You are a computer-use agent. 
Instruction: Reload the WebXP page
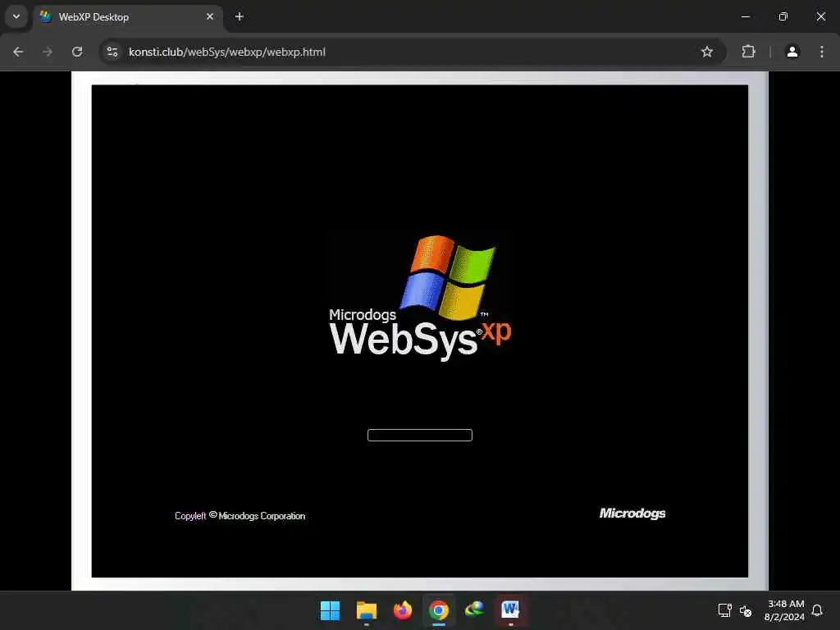(x=77, y=52)
